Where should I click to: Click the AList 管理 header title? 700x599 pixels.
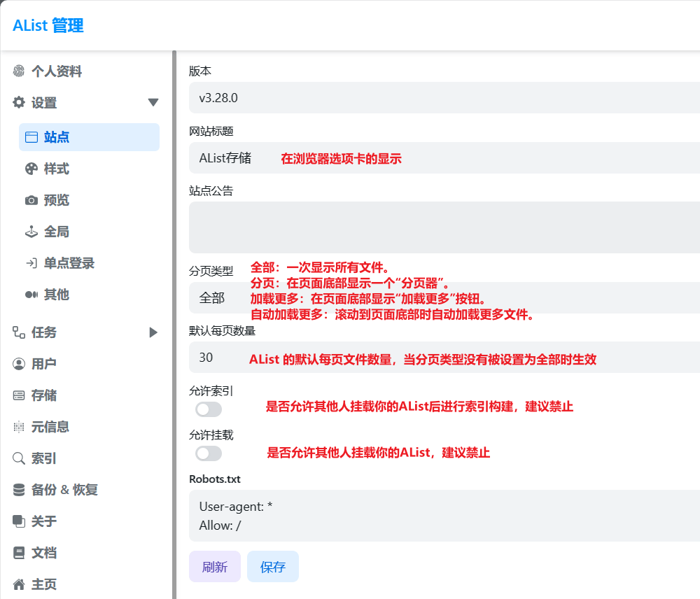(48, 26)
